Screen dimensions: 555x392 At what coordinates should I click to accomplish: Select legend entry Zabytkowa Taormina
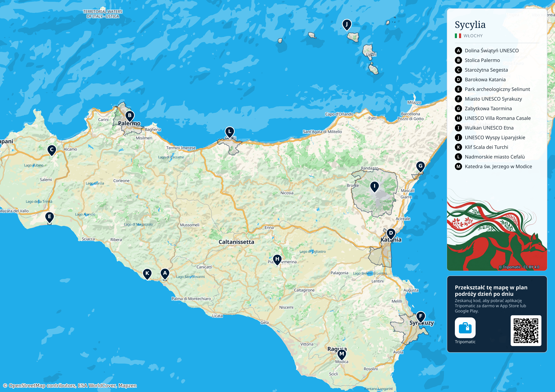(x=488, y=109)
